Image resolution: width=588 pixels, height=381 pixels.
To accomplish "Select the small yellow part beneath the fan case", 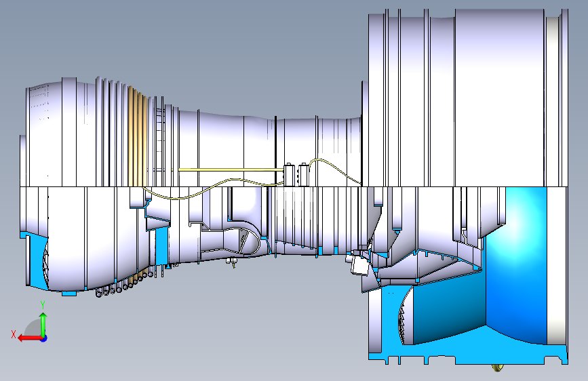I will [498, 367].
